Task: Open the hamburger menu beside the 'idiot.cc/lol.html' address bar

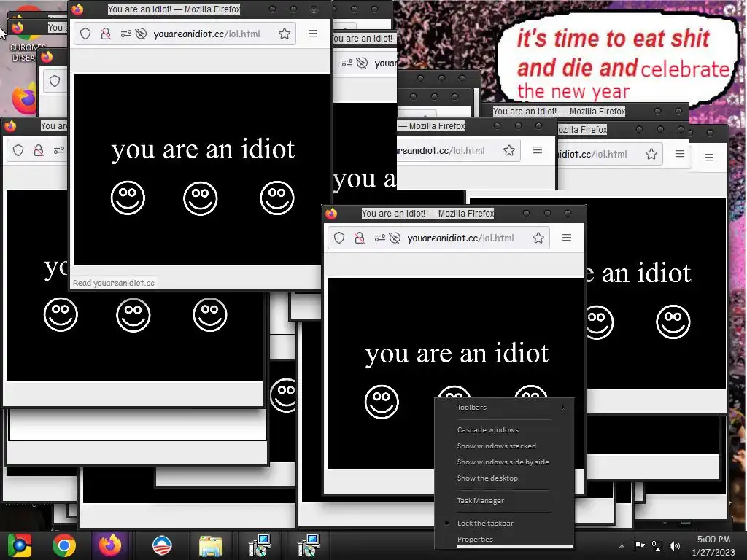Action: coord(680,153)
